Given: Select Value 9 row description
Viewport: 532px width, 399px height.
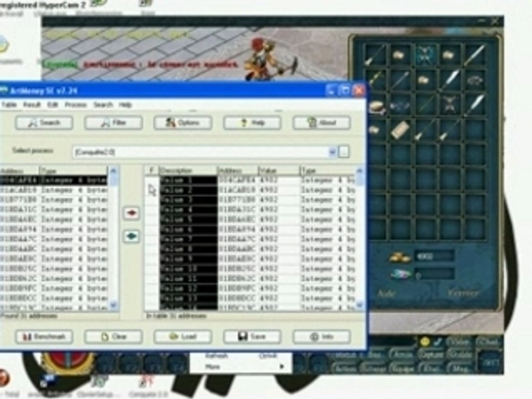Looking at the screenshot, I should [188, 259].
